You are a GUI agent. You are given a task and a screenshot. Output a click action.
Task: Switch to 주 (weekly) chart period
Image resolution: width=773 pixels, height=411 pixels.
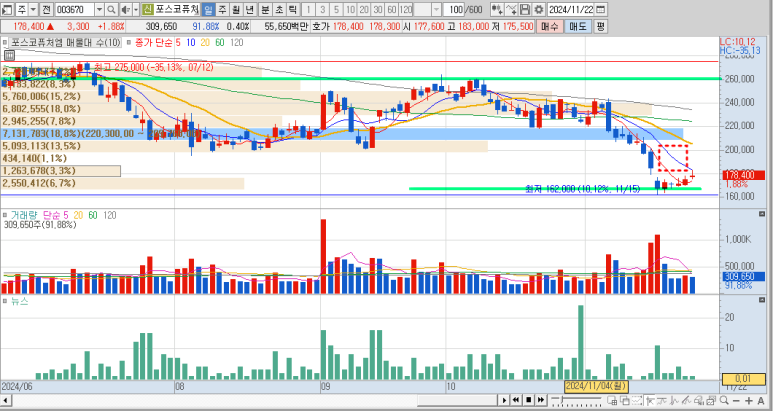click(222, 9)
